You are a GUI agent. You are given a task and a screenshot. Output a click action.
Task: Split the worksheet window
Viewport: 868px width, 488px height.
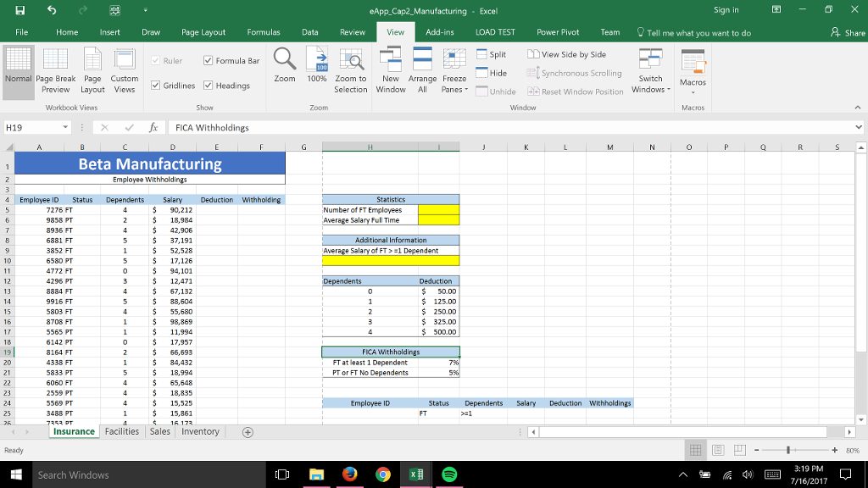495,53
